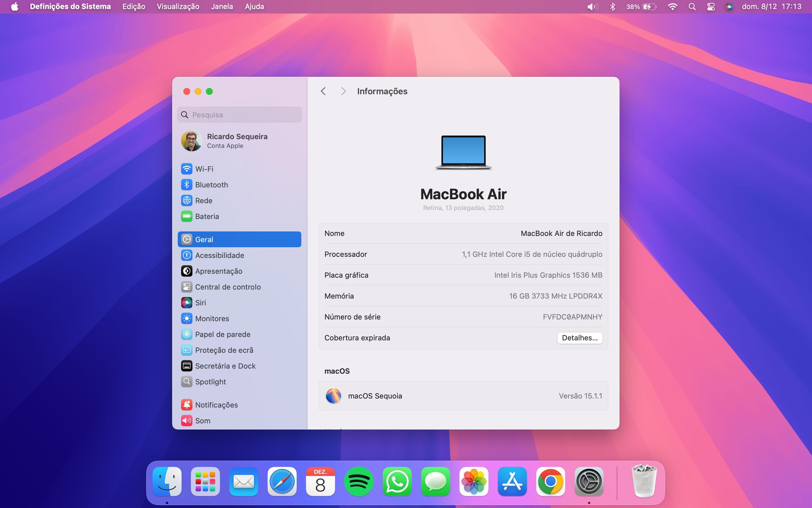Open volume control in menu bar
The width and height of the screenshot is (812, 508).
tap(592, 6)
